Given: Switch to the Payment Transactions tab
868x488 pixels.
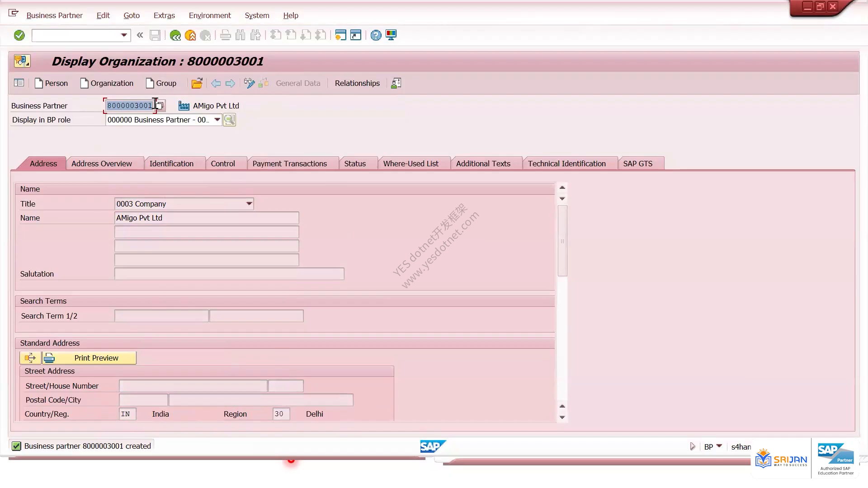Looking at the screenshot, I should coord(290,164).
